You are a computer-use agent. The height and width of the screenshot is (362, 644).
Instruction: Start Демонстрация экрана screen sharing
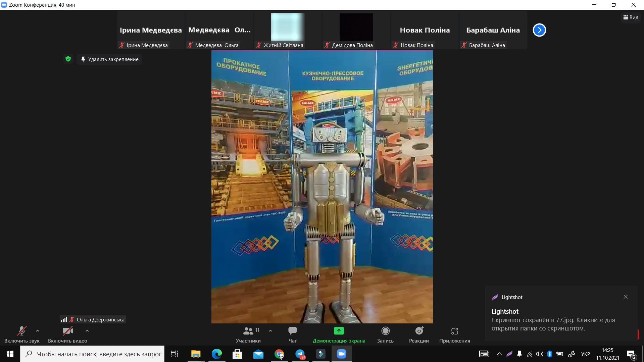pos(339,334)
